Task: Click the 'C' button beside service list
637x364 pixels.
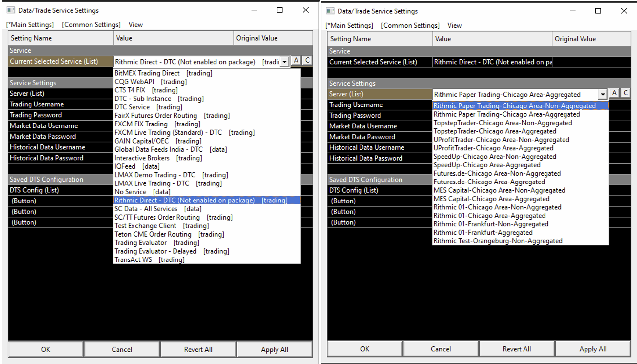Action: 307,61
